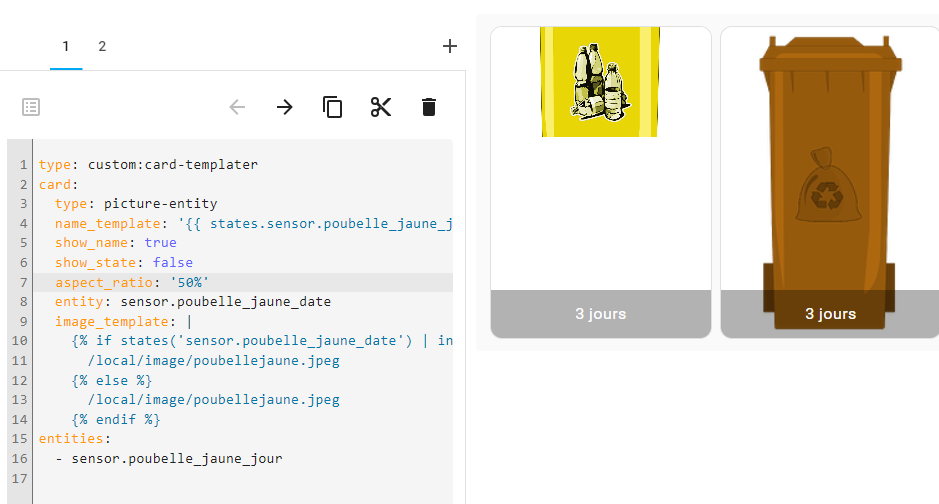Copy the card using duplicate icon
939x504 pixels.
[332, 107]
